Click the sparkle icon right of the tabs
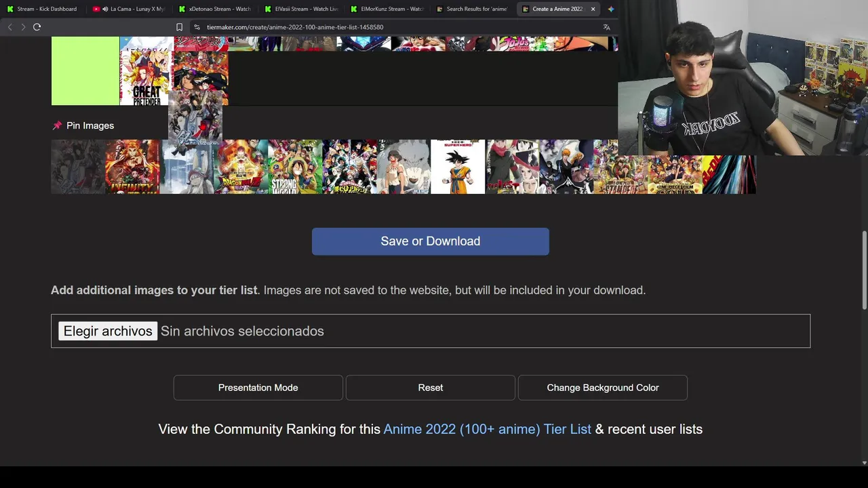 coord(611,9)
